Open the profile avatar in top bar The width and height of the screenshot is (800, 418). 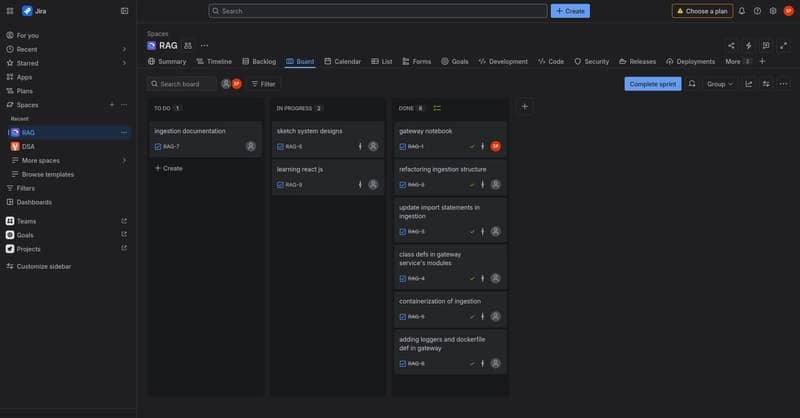coord(789,11)
